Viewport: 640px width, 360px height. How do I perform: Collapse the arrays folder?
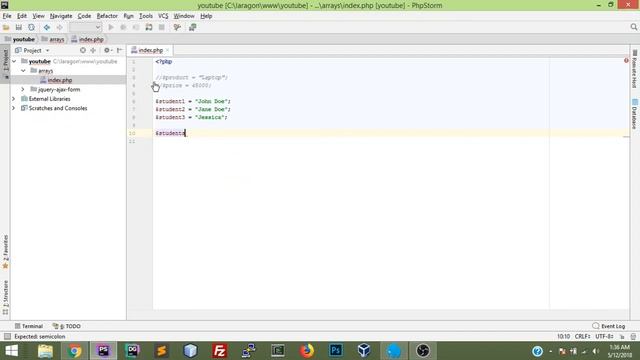click(23, 71)
